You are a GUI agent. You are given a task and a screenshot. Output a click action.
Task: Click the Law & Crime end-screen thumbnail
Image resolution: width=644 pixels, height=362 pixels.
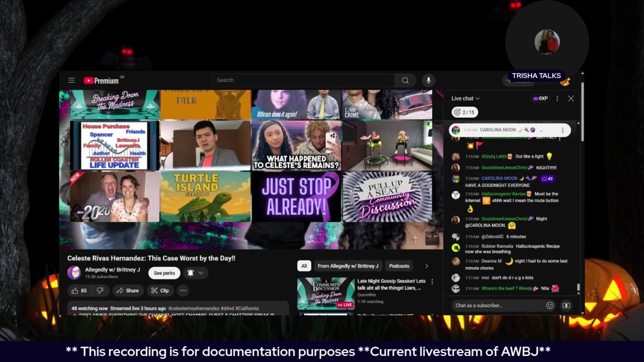click(387, 104)
